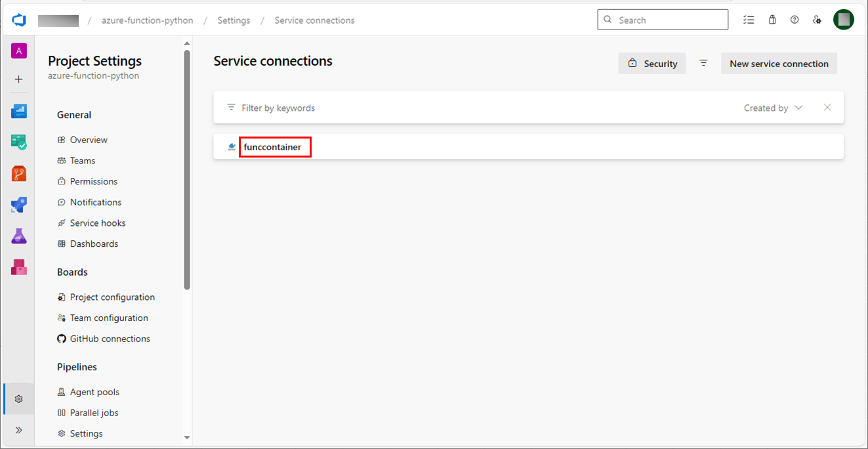The width and height of the screenshot is (868, 449).
Task: Open the Created by dropdown
Action: point(773,108)
